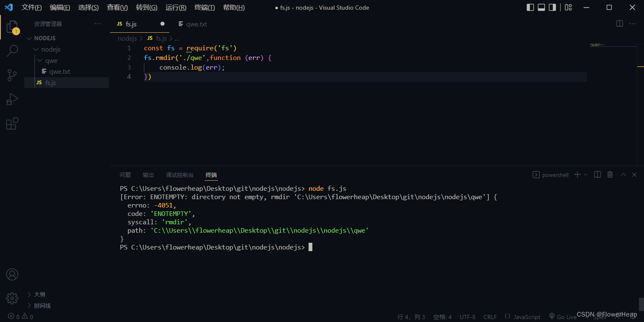Split the terminal icon
This screenshot has width=644, height=322.
(598, 174)
